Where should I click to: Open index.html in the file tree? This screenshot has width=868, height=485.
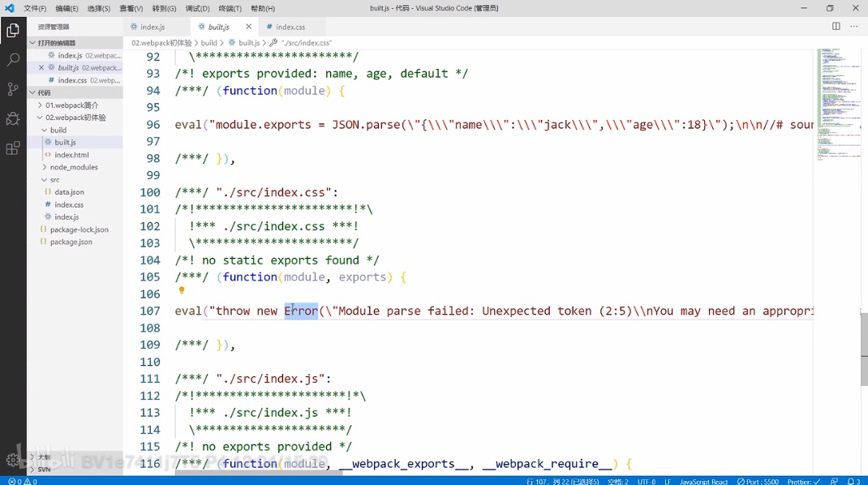[75, 155]
